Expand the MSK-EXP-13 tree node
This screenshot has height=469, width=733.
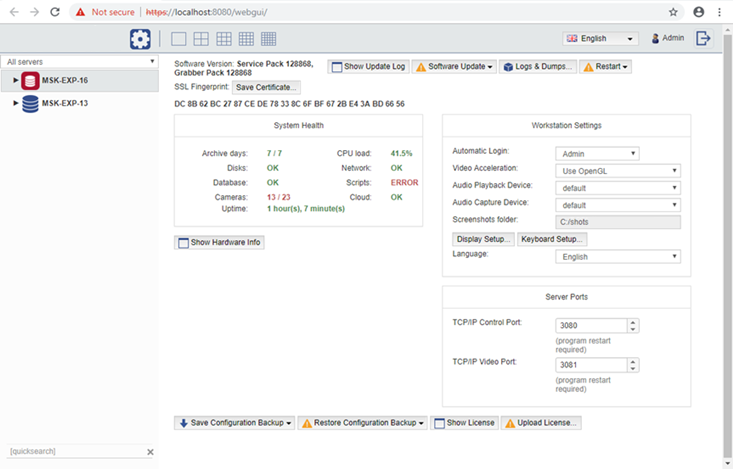pos(16,103)
